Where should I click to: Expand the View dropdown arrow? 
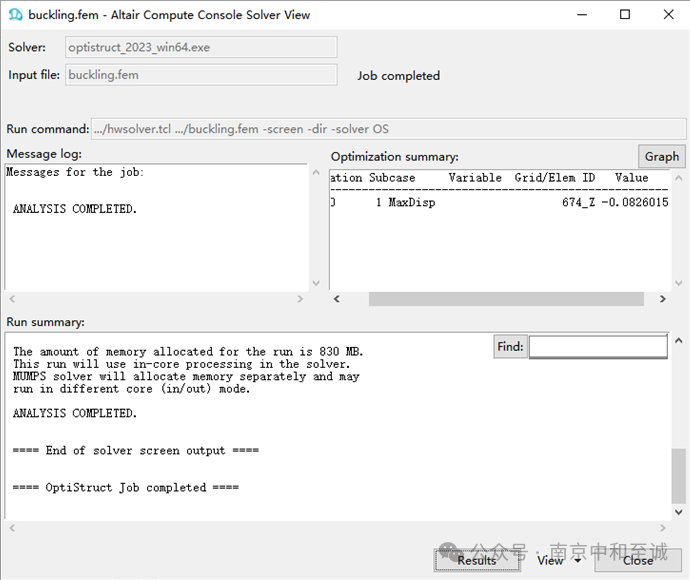578,561
